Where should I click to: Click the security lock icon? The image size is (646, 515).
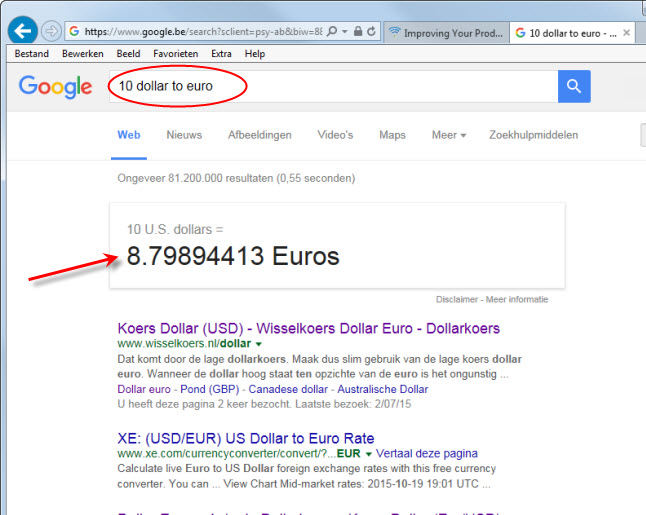[358, 31]
